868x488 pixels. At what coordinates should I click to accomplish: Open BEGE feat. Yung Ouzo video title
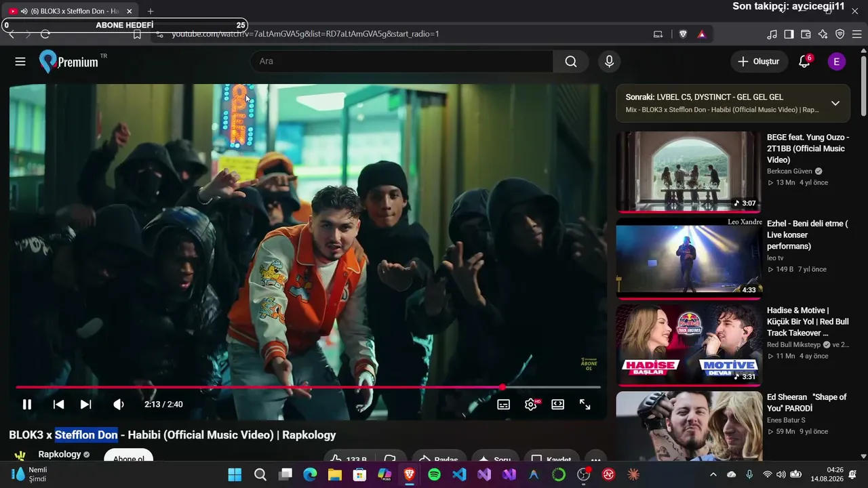(x=808, y=148)
